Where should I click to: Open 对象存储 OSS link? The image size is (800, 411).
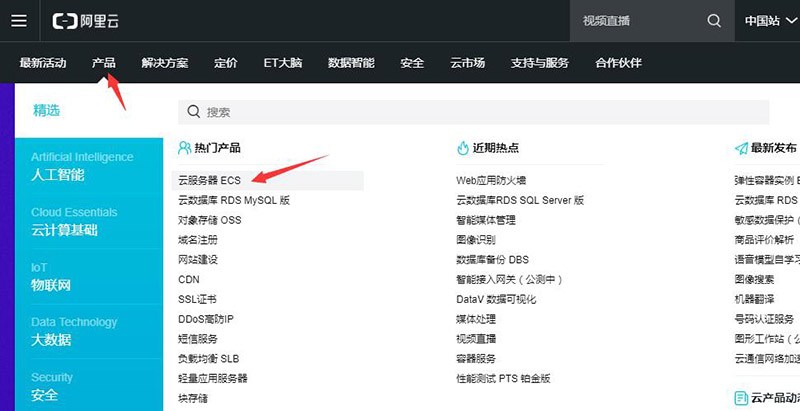(210, 220)
